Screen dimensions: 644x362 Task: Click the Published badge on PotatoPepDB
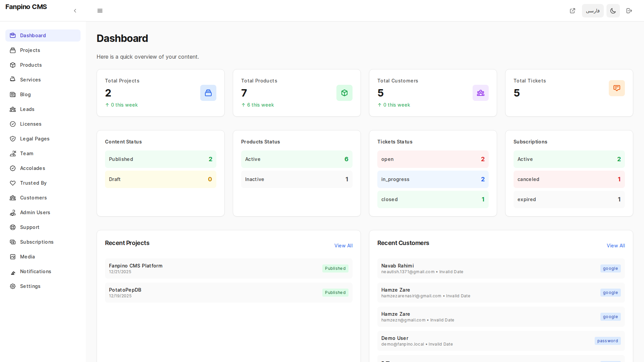click(x=335, y=293)
